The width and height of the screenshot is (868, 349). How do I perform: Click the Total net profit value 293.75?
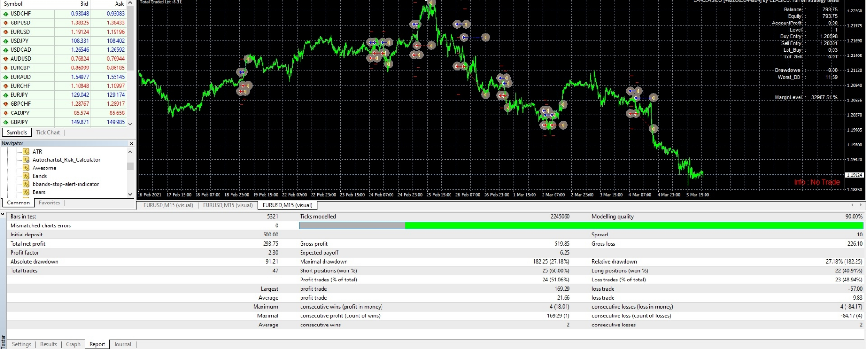[x=270, y=244]
